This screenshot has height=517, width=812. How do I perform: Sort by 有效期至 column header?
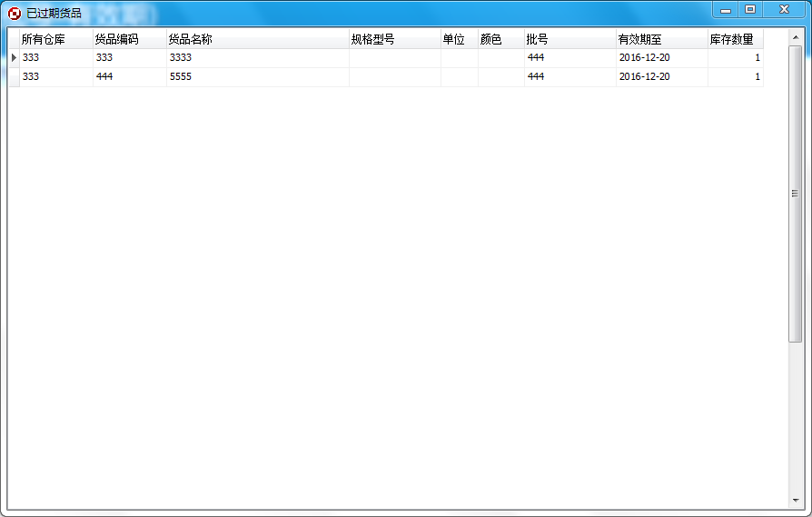pyautogui.click(x=662, y=39)
